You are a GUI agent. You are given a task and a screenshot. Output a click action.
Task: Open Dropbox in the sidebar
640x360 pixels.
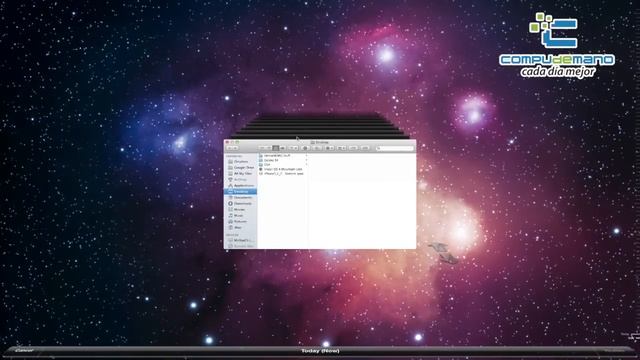coord(241,162)
